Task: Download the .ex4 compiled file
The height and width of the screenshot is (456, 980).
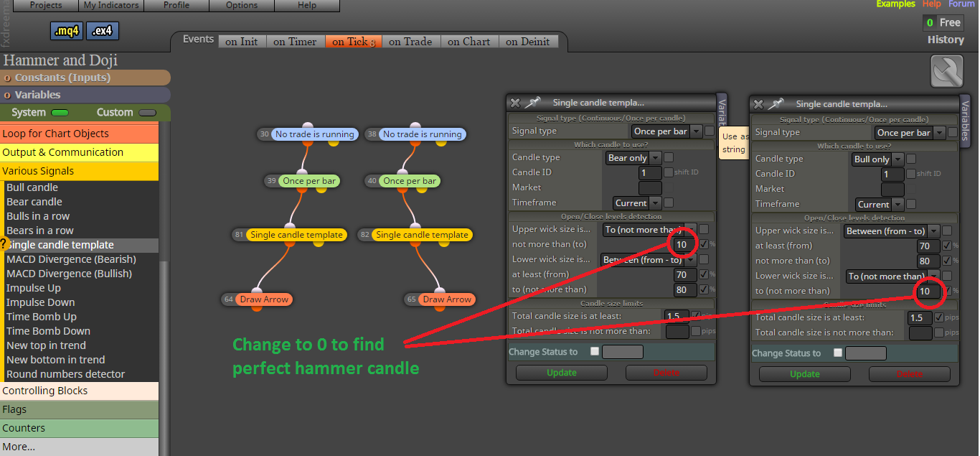Action: [103, 31]
